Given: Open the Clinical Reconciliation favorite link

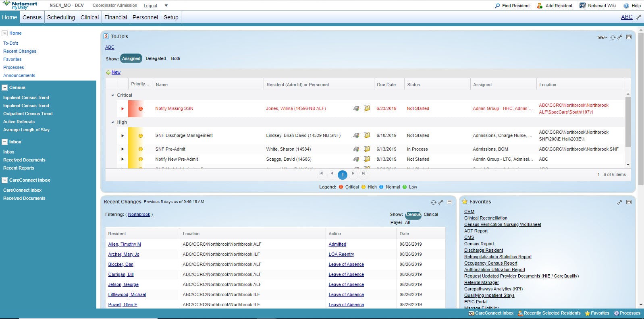Looking at the screenshot, I should click(486, 218).
